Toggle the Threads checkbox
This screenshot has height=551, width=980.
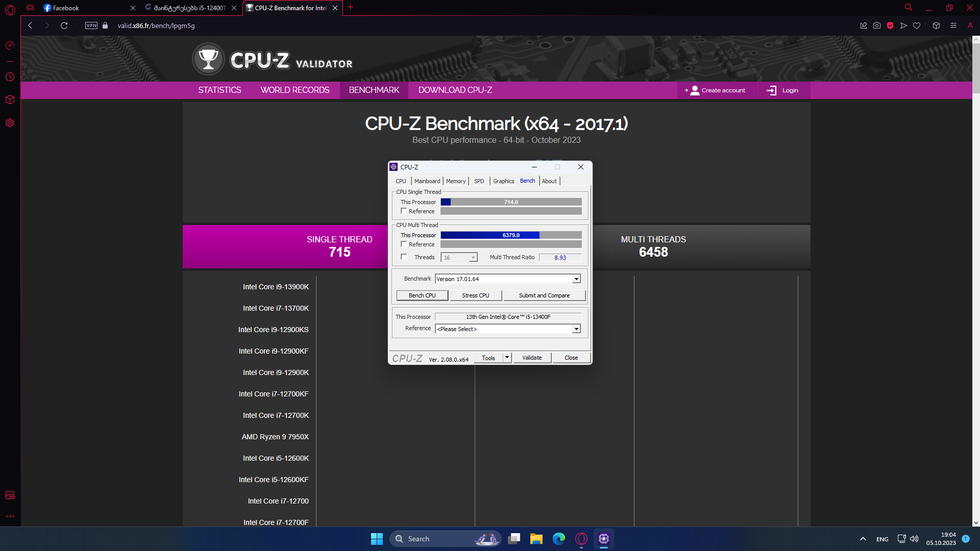point(404,257)
